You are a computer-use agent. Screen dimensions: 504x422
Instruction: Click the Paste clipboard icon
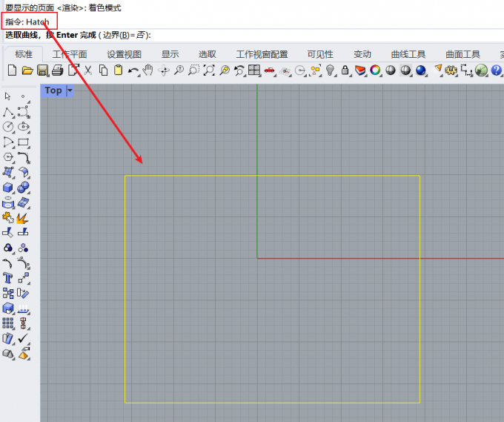coord(119,70)
